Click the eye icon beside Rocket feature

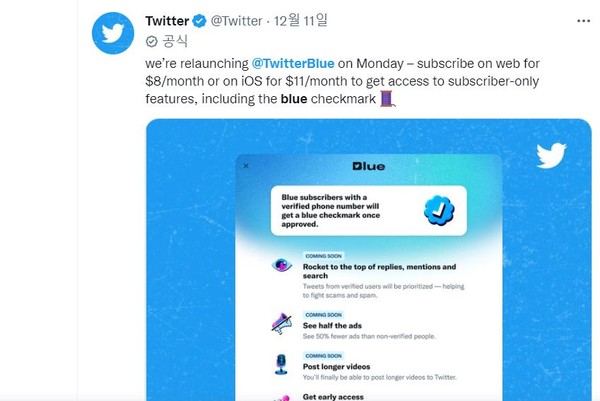point(281,266)
